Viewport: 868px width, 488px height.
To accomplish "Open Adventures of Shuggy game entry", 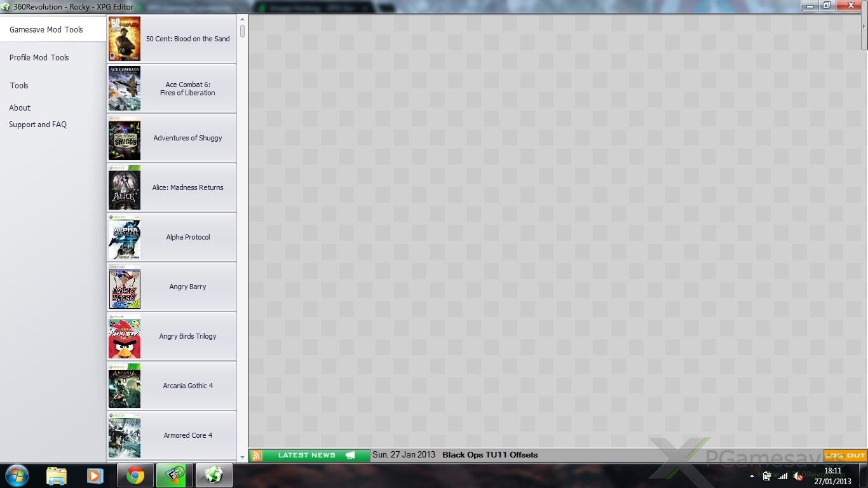I will coord(187,138).
